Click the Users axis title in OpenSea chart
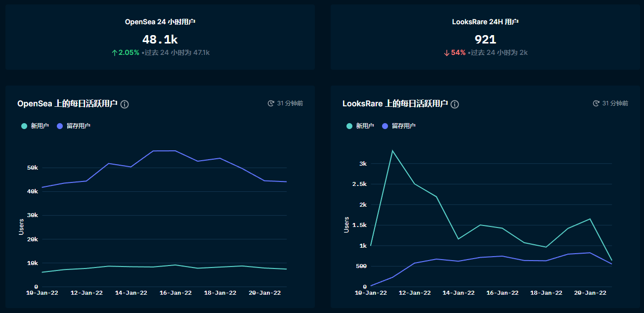644x313 pixels. [x=21, y=227]
